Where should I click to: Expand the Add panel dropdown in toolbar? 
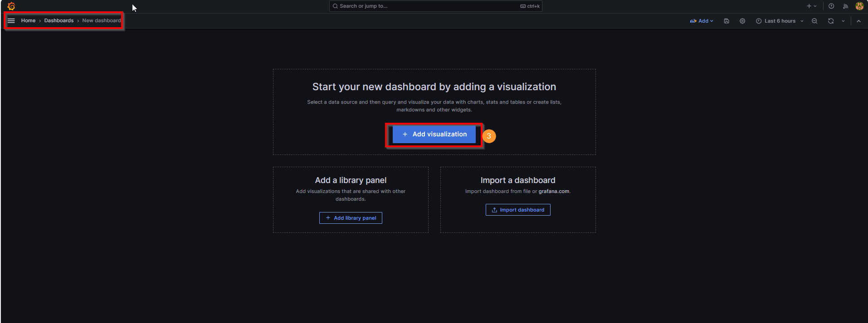point(702,21)
